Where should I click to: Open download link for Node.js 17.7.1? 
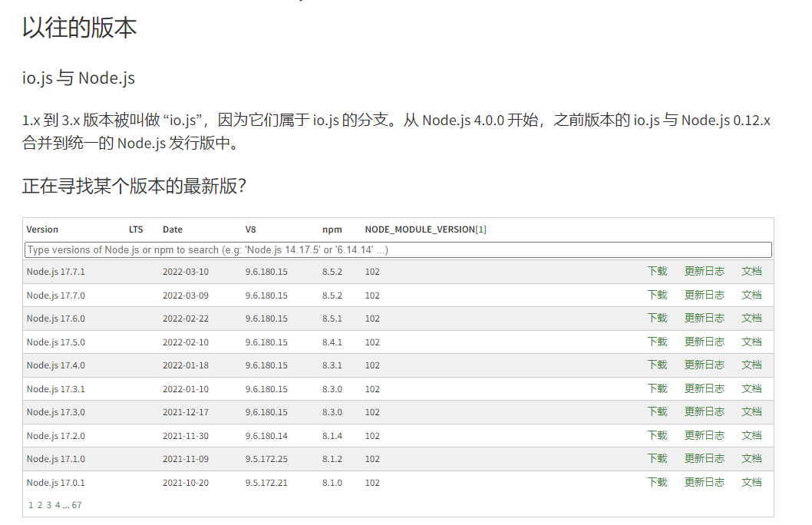click(657, 271)
